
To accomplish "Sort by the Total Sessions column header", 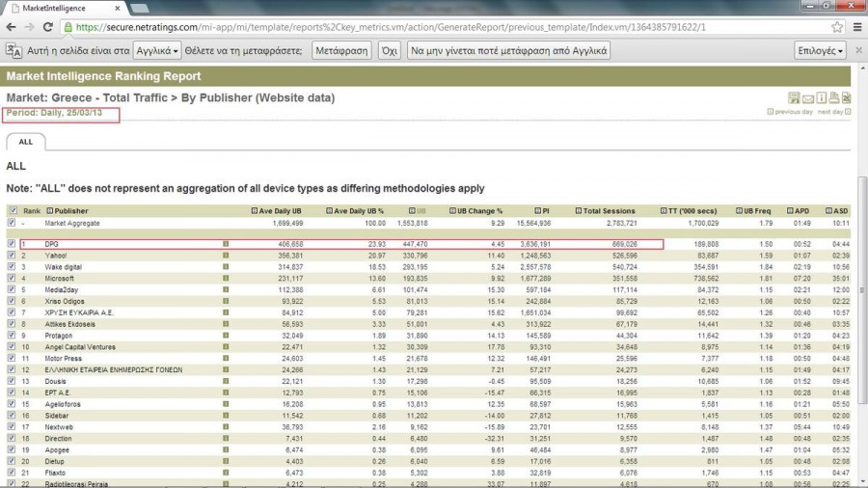I will point(609,210).
